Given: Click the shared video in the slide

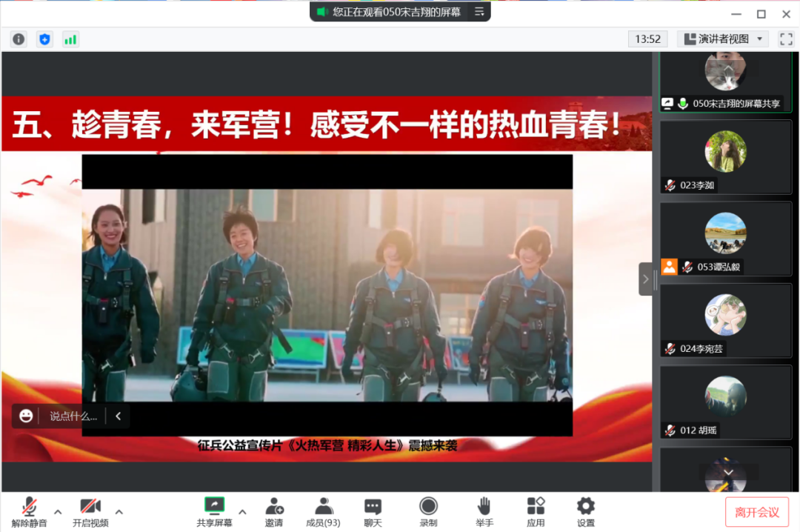Looking at the screenshot, I should [327, 295].
